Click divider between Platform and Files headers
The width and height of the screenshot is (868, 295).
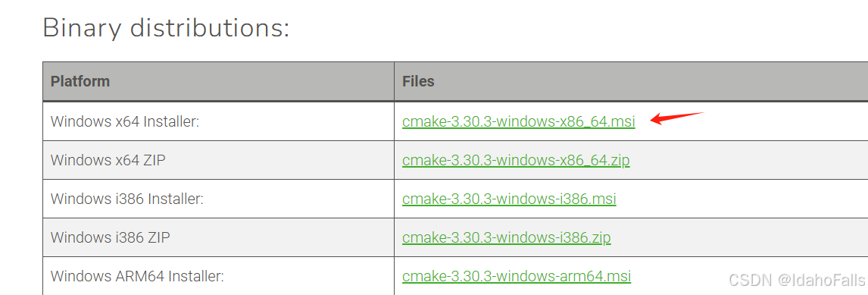point(394,81)
